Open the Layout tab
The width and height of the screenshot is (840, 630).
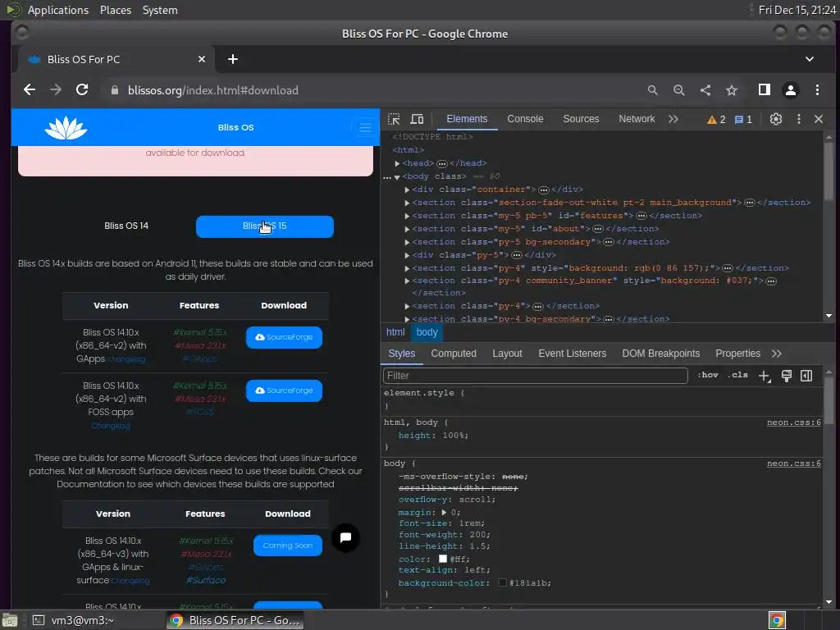507,354
